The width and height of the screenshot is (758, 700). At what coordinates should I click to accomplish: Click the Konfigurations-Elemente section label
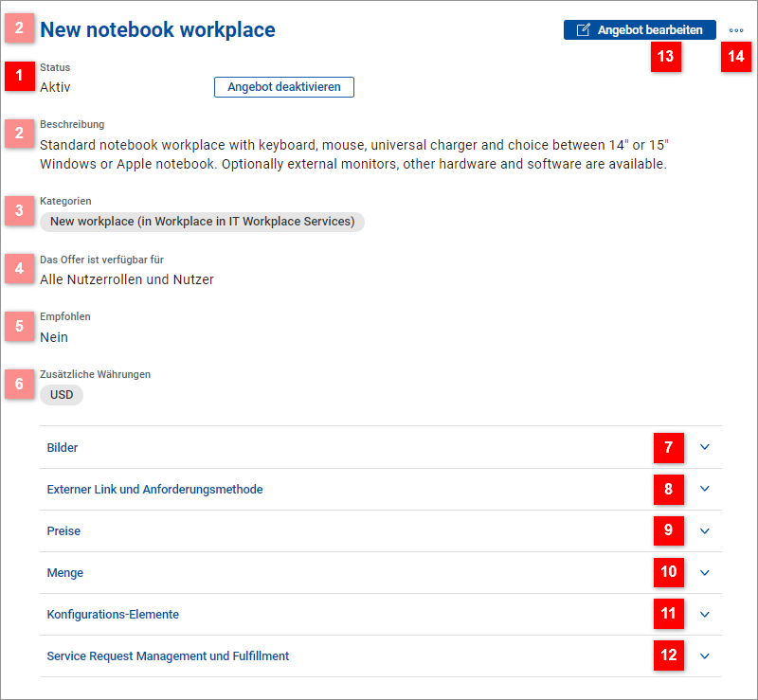[x=113, y=615]
